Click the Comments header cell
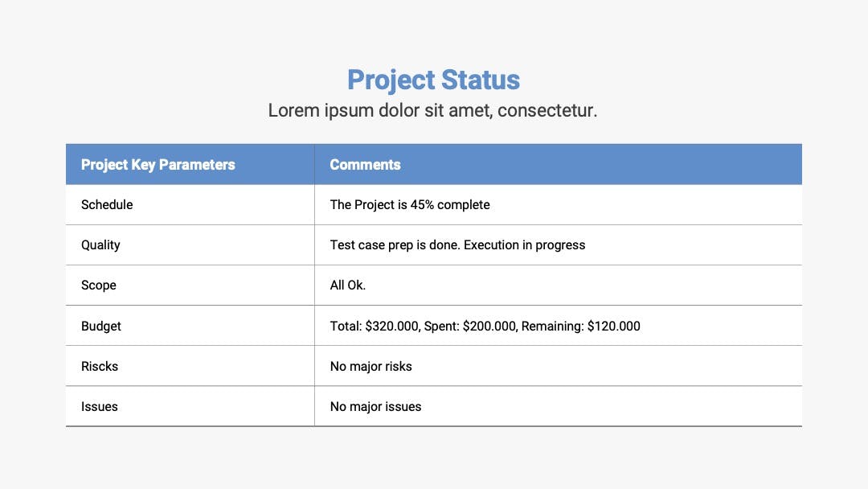Screen dimensions: 868x489 coord(558,165)
